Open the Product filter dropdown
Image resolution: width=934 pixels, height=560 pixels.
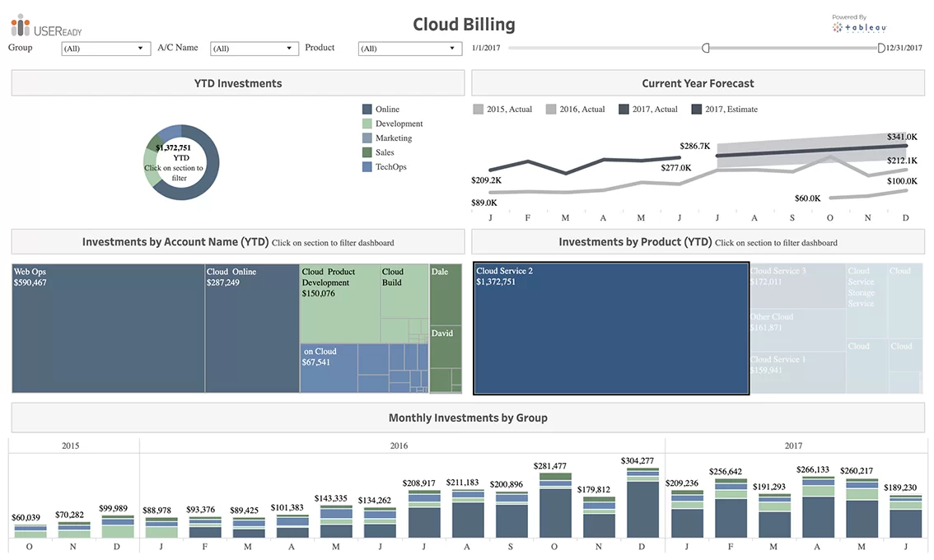[410, 49]
